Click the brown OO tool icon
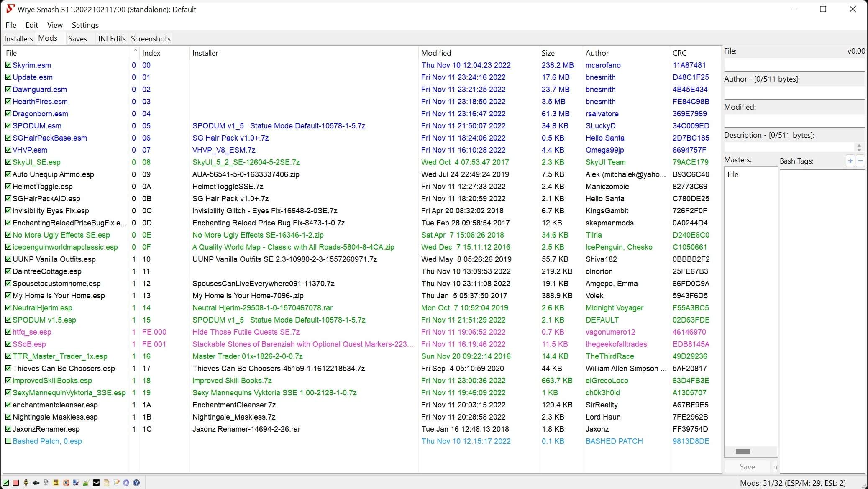The width and height of the screenshot is (868, 489). [x=56, y=483]
